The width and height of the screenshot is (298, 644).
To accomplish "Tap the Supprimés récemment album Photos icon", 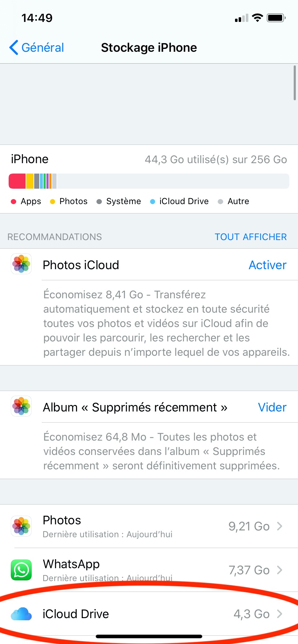I will [21, 406].
